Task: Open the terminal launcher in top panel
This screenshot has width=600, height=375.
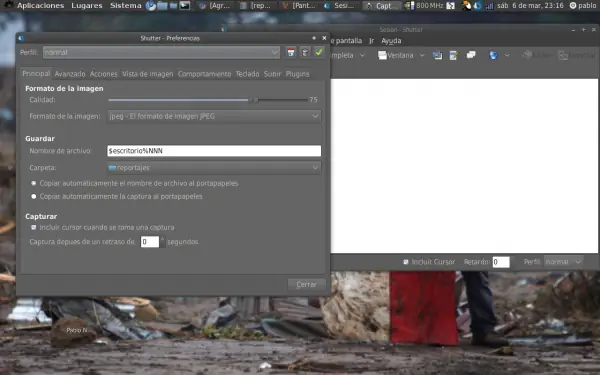Action: pyautogui.click(x=185, y=6)
